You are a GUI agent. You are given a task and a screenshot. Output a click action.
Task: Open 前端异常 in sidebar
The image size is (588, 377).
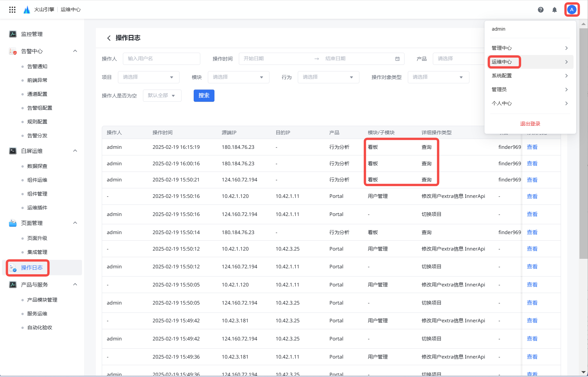pyautogui.click(x=37, y=80)
